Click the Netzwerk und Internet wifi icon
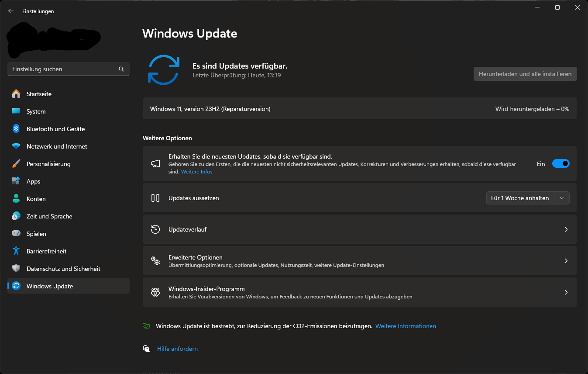This screenshot has width=588, height=374. pos(16,146)
